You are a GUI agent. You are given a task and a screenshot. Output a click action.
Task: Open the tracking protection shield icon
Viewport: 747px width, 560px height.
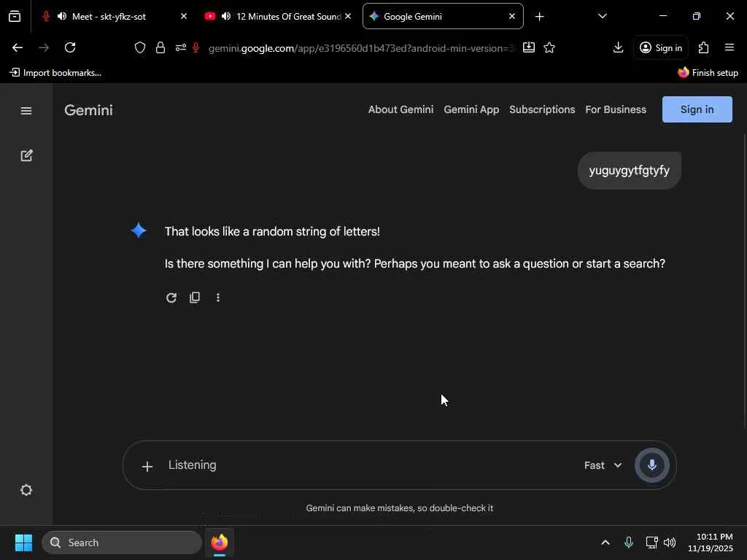[x=139, y=47]
